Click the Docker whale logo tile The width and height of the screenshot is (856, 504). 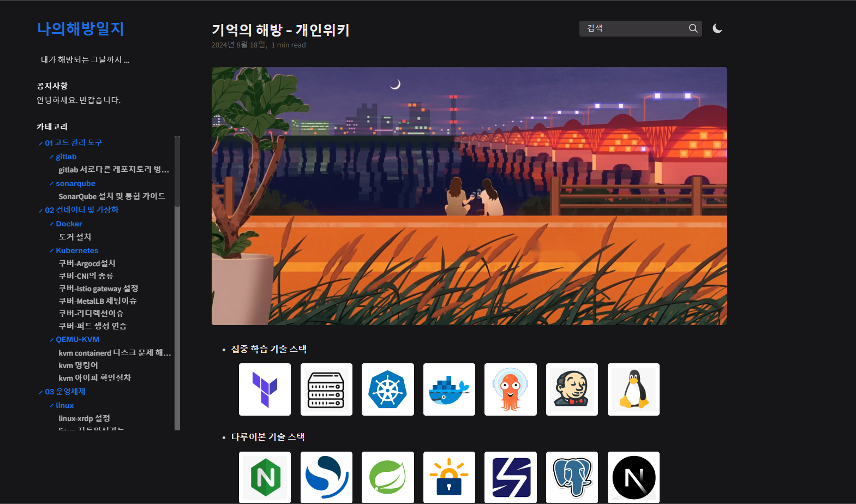tap(449, 389)
